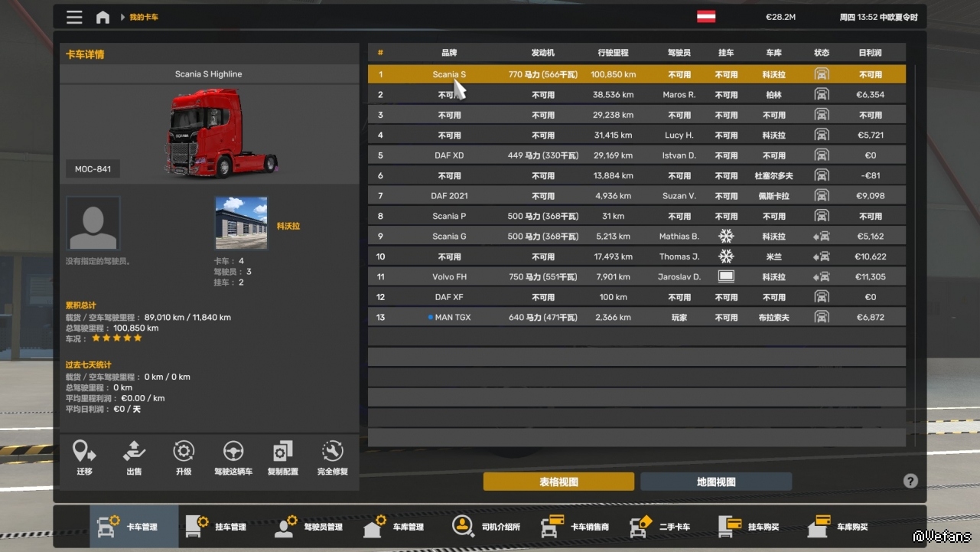Click the status icon in Thomas J.'s row
The width and height of the screenshot is (980, 552).
pyautogui.click(x=822, y=256)
